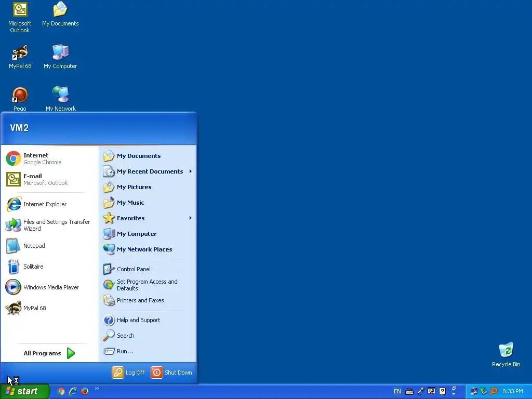Select the MyPal 68 desktop shortcut
Image resolution: width=532 pixels, height=399 pixels.
[x=20, y=57]
